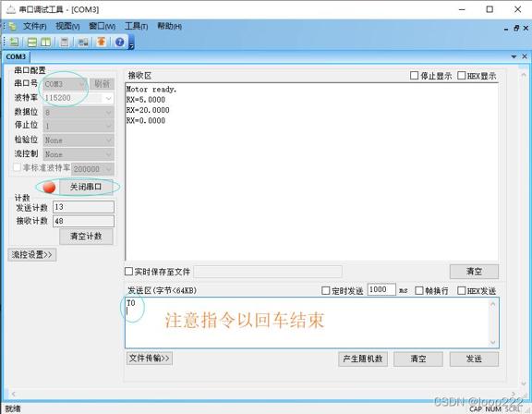The height and width of the screenshot is (414, 532).
Task: Click the 'RX=5.0000' received line
Action: 146,100
